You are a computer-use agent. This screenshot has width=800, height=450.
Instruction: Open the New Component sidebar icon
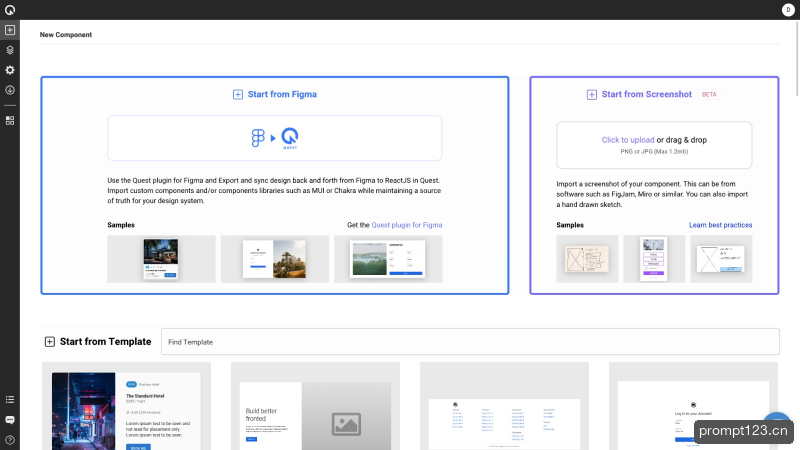pyautogui.click(x=10, y=30)
